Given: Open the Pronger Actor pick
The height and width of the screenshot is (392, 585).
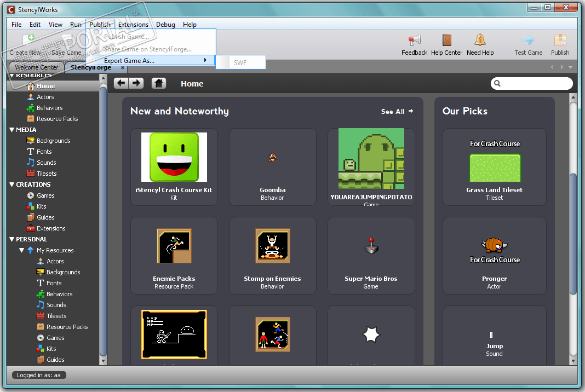Looking at the screenshot, I should point(494,256).
